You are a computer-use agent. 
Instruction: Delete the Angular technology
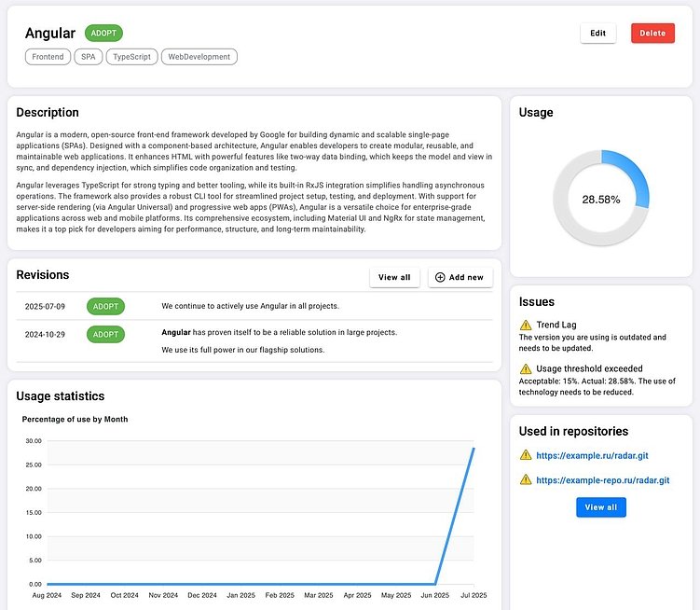[x=652, y=33]
